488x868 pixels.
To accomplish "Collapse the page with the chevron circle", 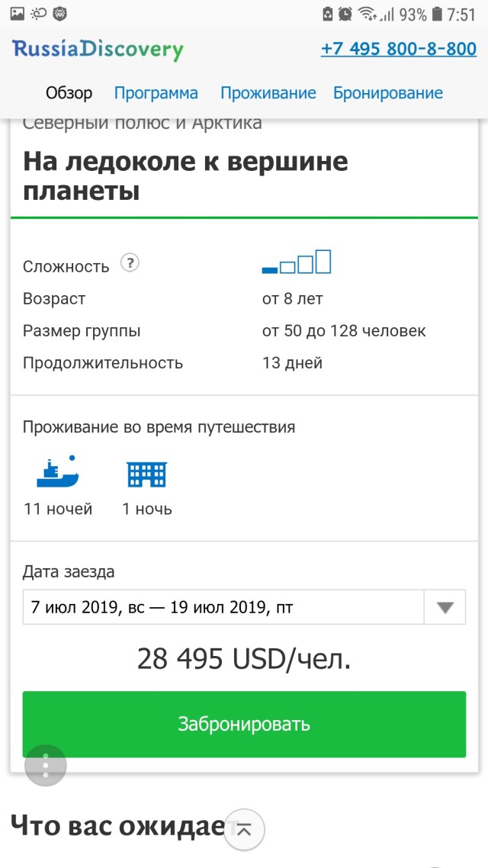I will tap(243, 829).
